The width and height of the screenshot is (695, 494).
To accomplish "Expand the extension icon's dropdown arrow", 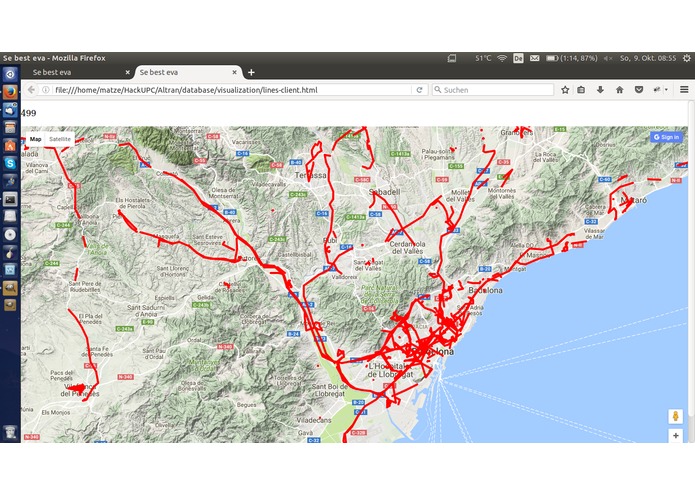I will [x=666, y=90].
